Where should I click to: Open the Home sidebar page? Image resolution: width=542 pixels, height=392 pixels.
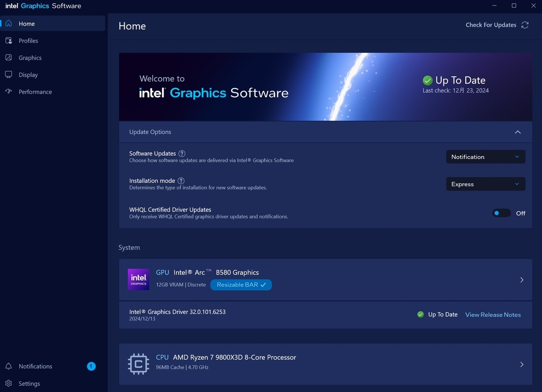click(x=53, y=23)
